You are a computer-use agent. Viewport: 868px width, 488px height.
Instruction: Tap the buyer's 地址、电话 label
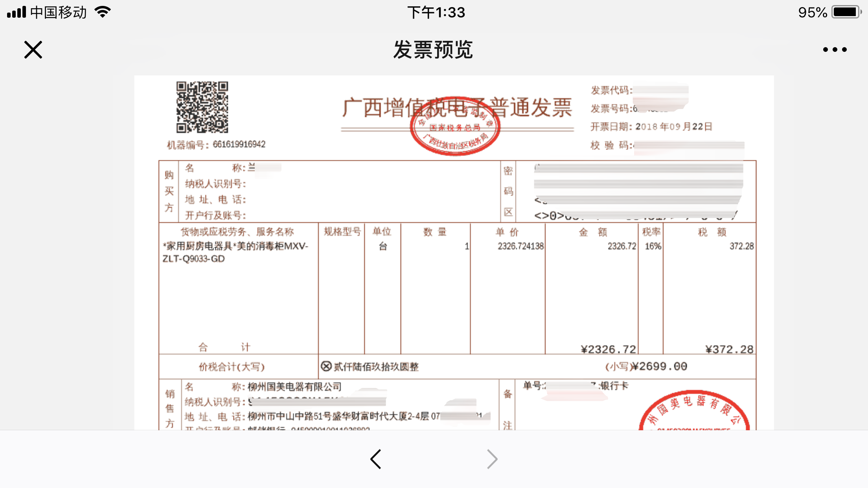click(x=215, y=200)
